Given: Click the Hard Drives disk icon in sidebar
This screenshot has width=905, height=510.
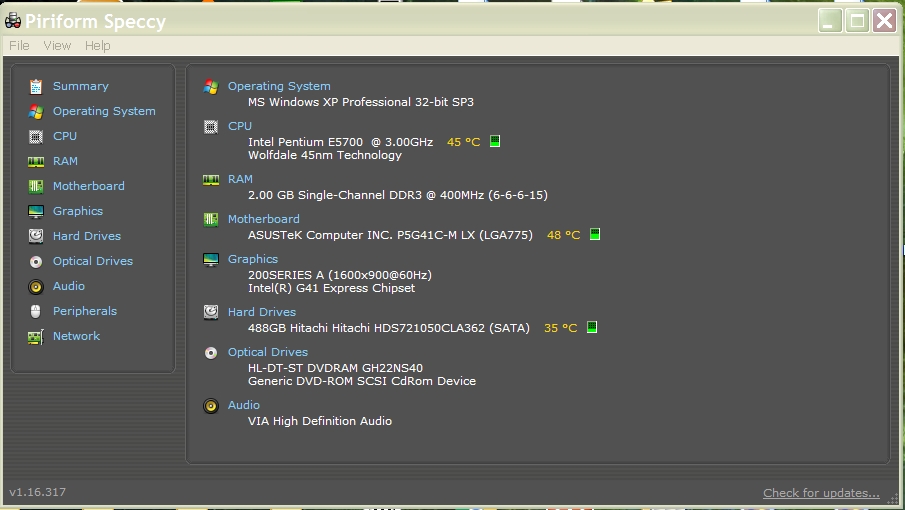Looking at the screenshot, I should (36, 236).
